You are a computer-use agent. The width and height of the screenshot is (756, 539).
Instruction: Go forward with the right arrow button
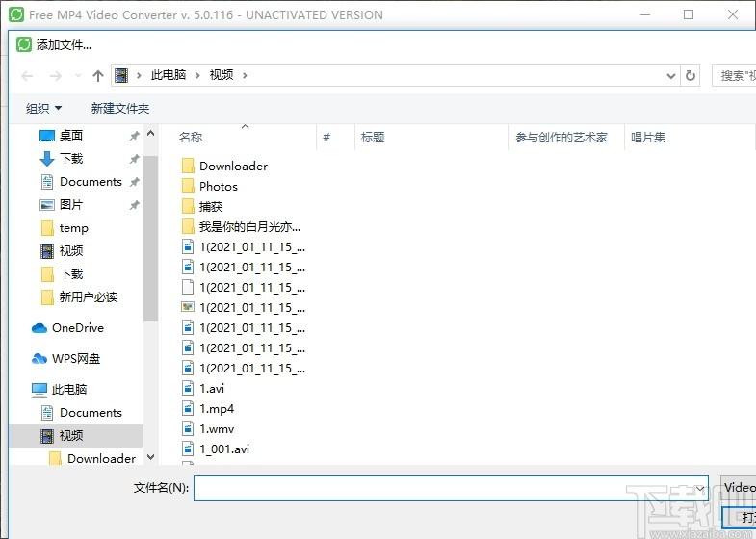pos(56,76)
